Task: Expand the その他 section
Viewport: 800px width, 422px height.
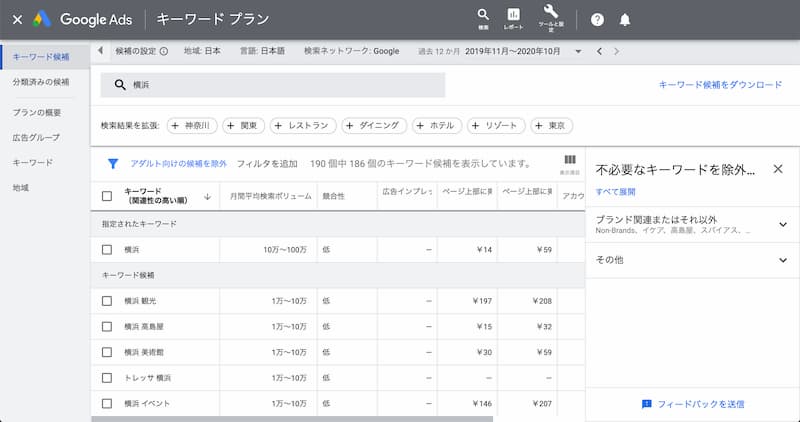Action: pyautogui.click(x=692, y=260)
